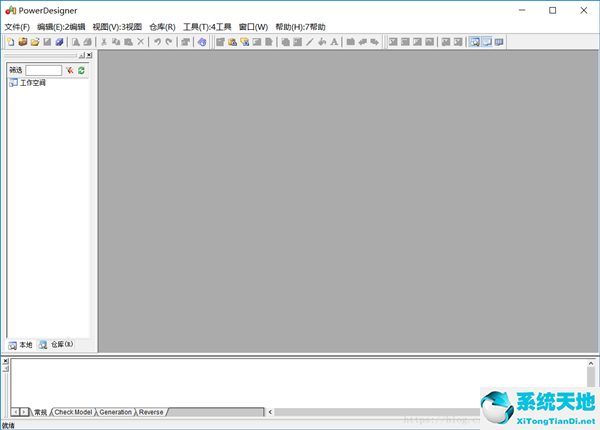
Task: Click the right-pointing arrow toolbar icon
Action: click(x=375, y=42)
